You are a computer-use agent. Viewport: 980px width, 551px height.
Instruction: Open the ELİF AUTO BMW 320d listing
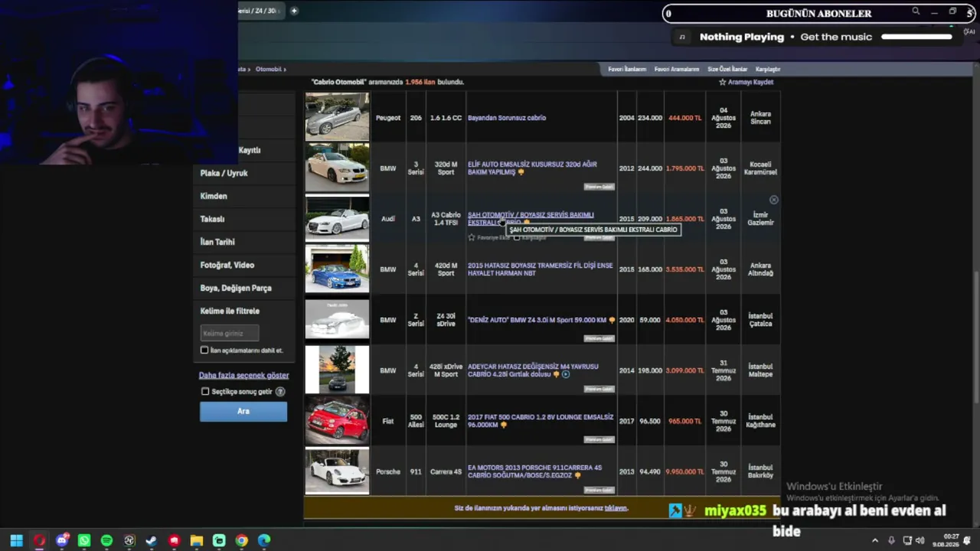[x=532, y=168]
